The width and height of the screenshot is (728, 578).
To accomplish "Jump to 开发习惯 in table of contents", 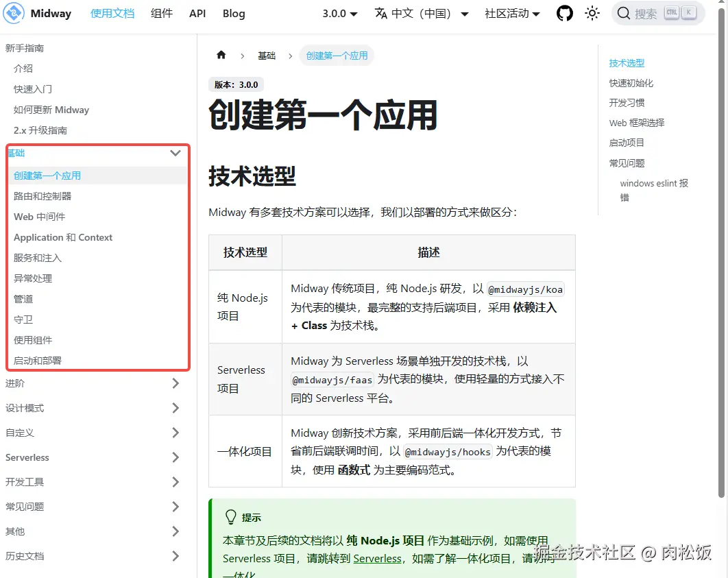I will [x=627, y=103].
